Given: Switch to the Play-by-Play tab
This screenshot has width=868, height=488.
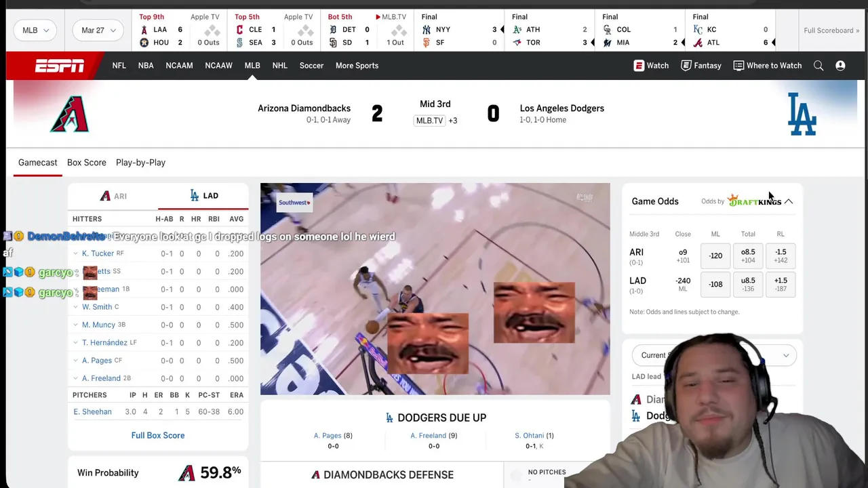Looking at the screenshot, I should (140, 163).
